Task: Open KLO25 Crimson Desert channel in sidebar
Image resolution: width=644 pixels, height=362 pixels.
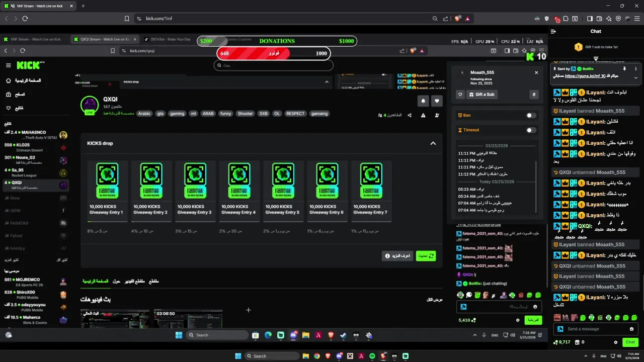Action: coord(35,147)
